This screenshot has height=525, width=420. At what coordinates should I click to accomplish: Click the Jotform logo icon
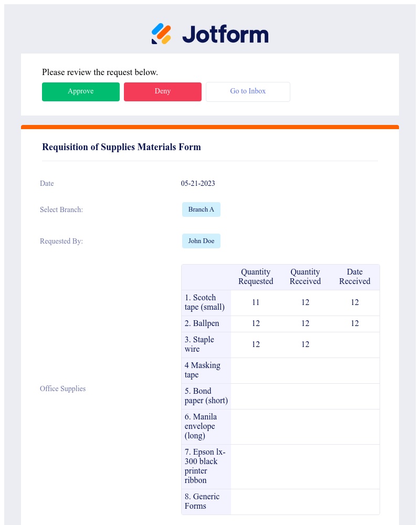coord(161,34)
